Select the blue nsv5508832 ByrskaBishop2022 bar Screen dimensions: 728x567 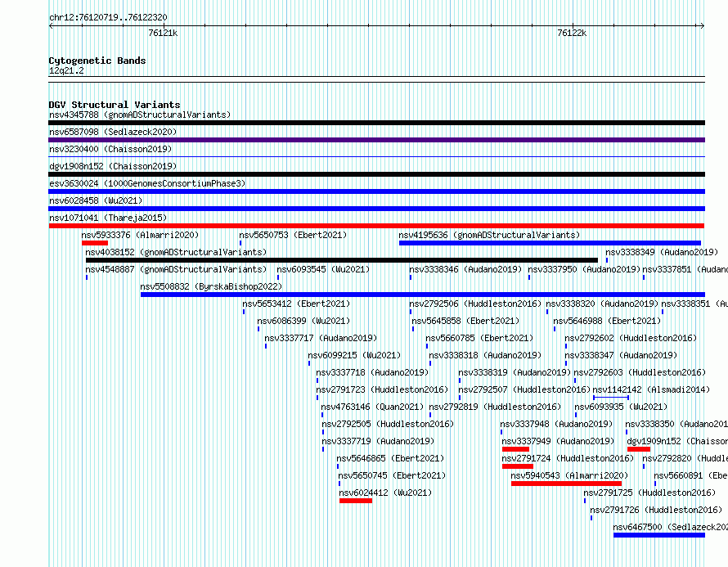click(x=423, y=295)
